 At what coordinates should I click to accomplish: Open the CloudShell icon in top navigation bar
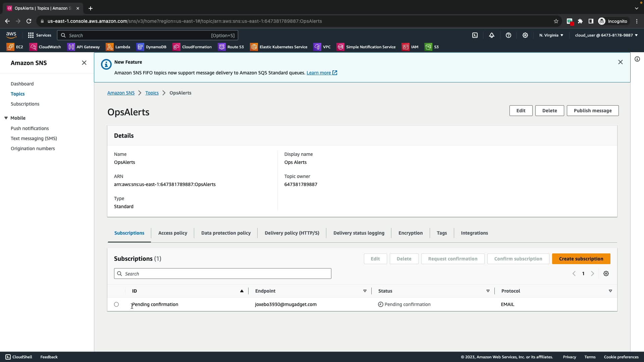coord(475,35)
